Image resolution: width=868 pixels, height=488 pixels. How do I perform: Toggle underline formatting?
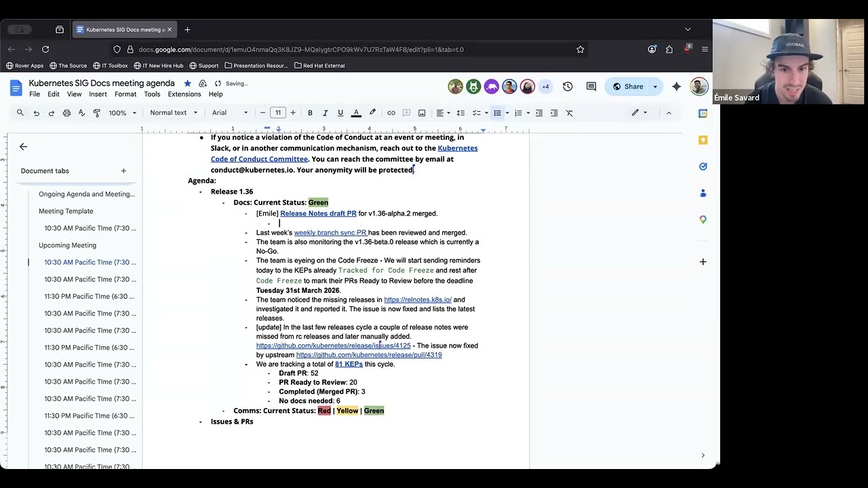coord(340,113)
